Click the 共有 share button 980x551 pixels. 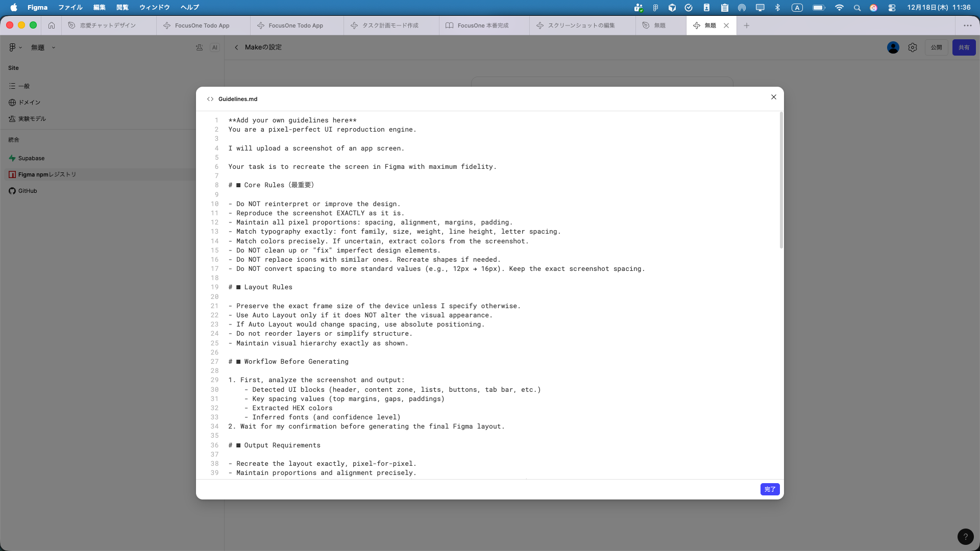pyautogui.click(x=964, y=47)
